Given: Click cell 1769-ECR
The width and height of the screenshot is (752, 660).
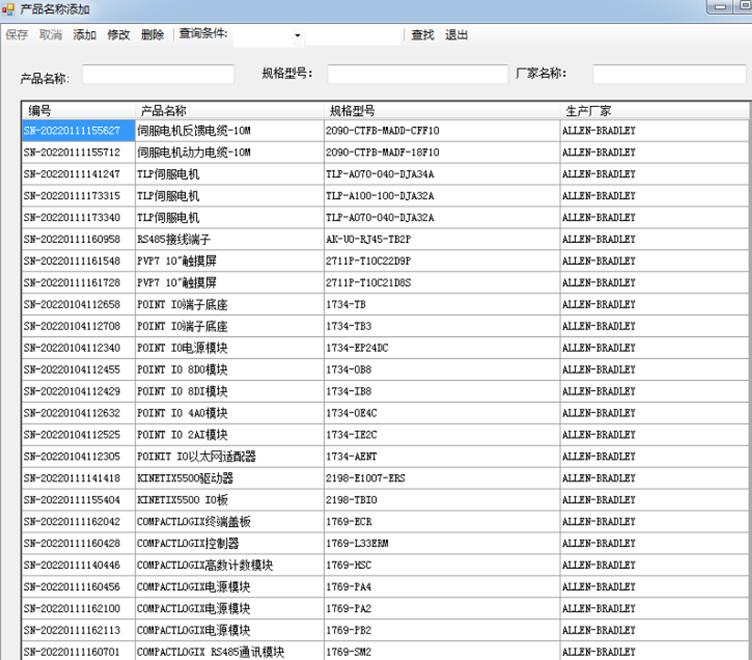Looking at the screenshot, I should pos(442,521).
